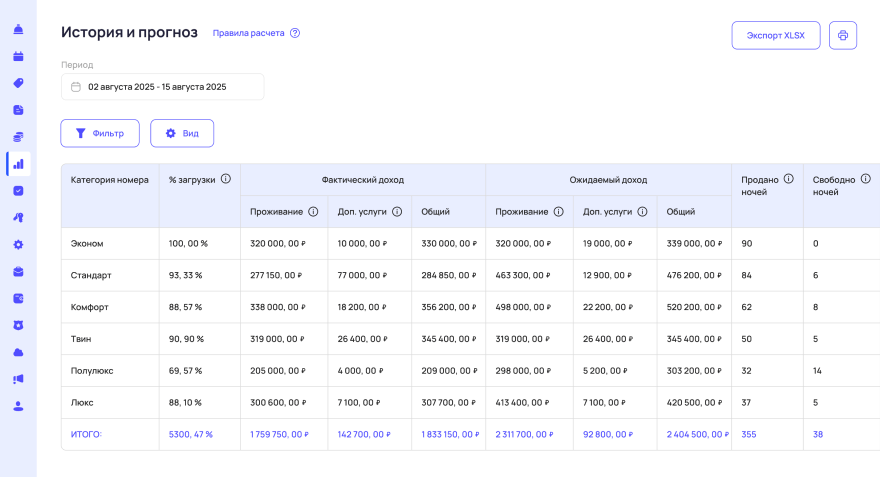The height and width of the screenshot is (477, 880).
Task: Select the bar chart reports icon
Action: [x=18, y=164]
